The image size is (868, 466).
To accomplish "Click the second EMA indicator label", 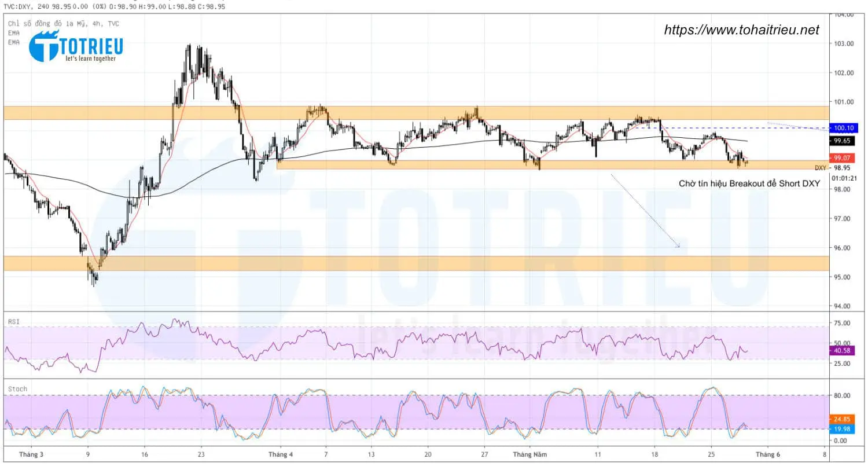I will [x=13, y=41].
